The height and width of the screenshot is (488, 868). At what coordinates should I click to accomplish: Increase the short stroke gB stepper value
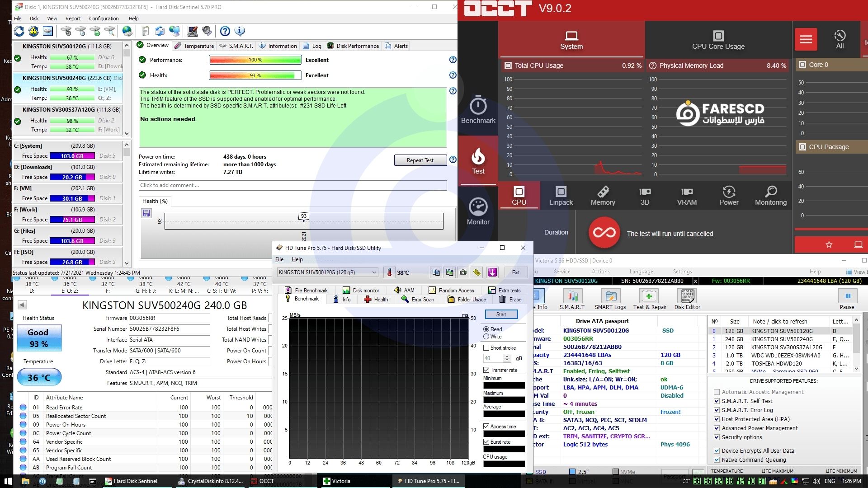coord(507,356)
